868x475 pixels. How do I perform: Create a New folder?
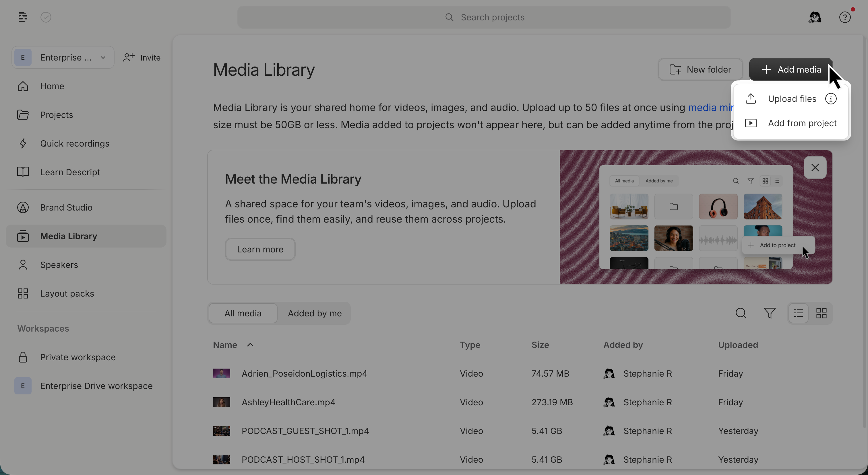click(x=701, y=69)
